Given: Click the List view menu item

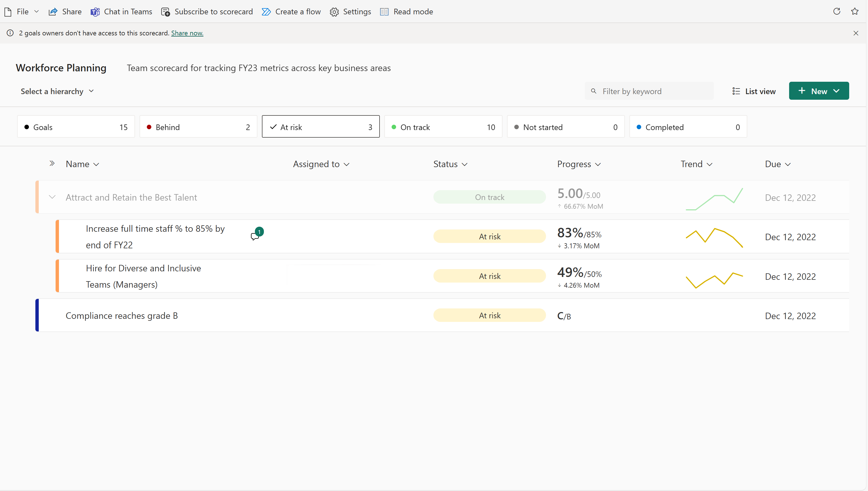Looking at the screenshot, I should click(x=754, y=91).
